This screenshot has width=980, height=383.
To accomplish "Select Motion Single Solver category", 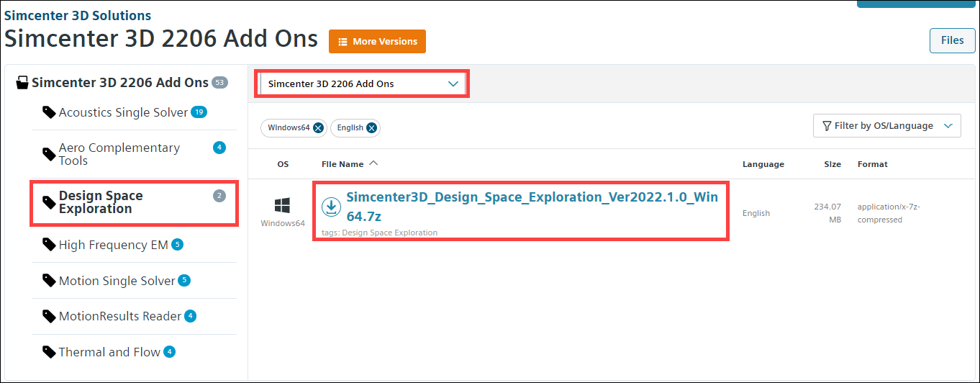I will pyautogui.click(x=117, y=281).
